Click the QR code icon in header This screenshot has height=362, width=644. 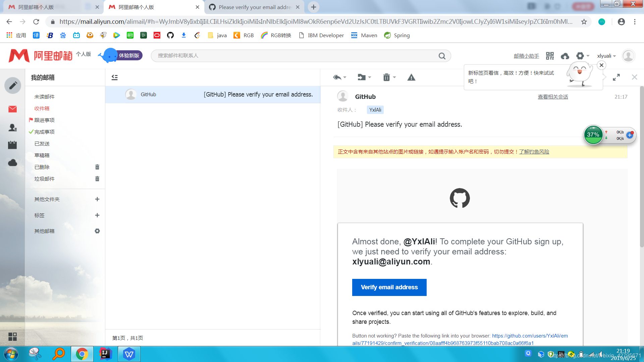[x=550, y=56]
